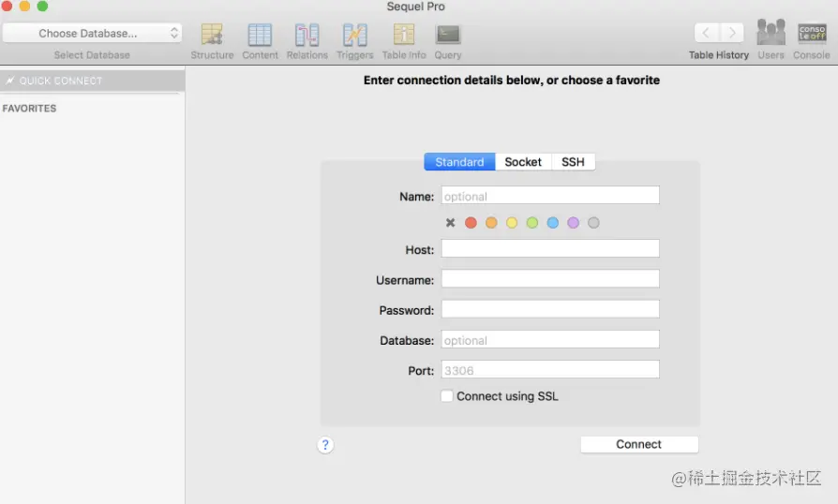Select Quick Connect in the sidebar
The image size is (838, 504).
pyautogui.click(x=93, y=81)
